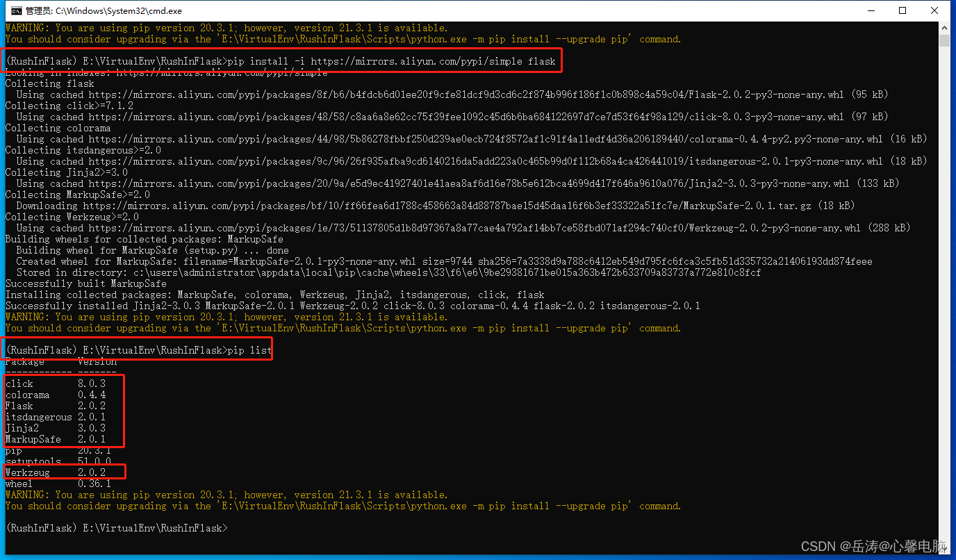Click the last empty prompt line
Viewport: 956px width, 560px height.
coord(117,528)
